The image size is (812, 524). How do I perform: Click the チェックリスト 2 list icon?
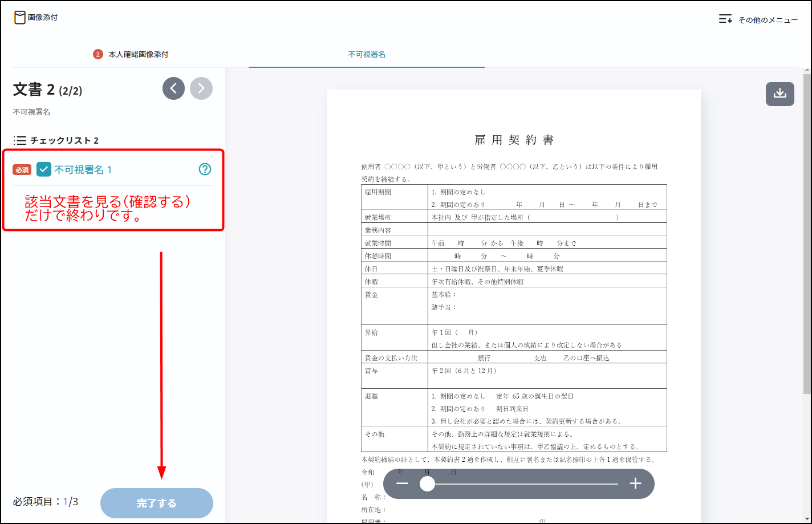click(20, 140)
